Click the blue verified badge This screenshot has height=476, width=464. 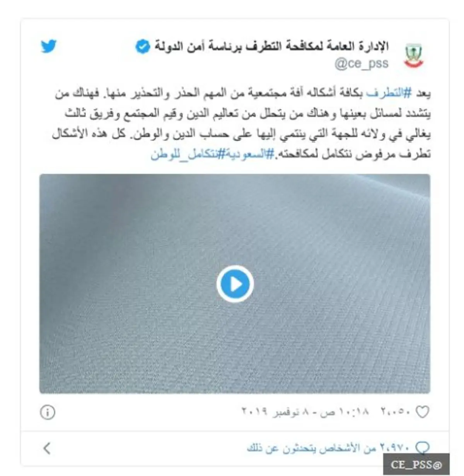pos(142,47)
